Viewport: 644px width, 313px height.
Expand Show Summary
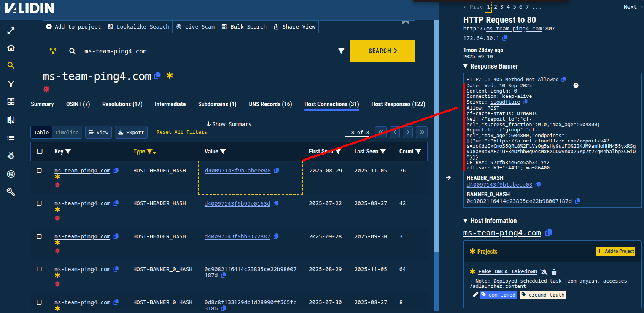coord(229,124)
